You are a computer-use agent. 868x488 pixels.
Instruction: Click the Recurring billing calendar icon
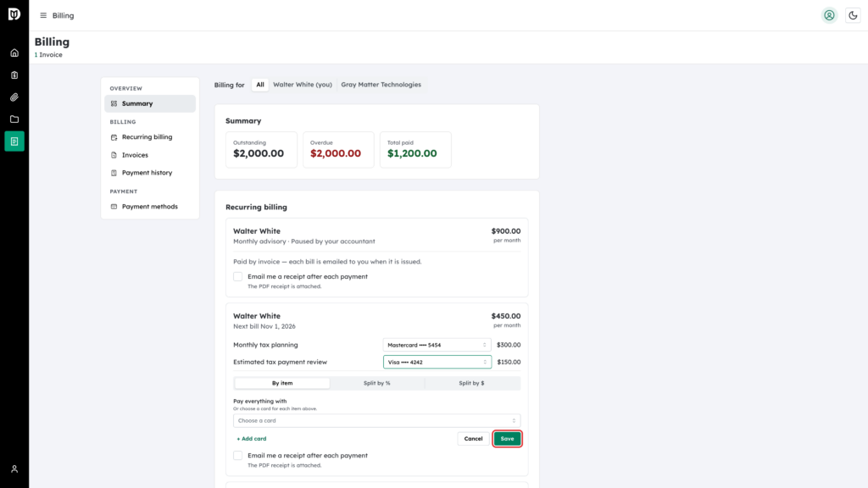[x=114, y=137]
